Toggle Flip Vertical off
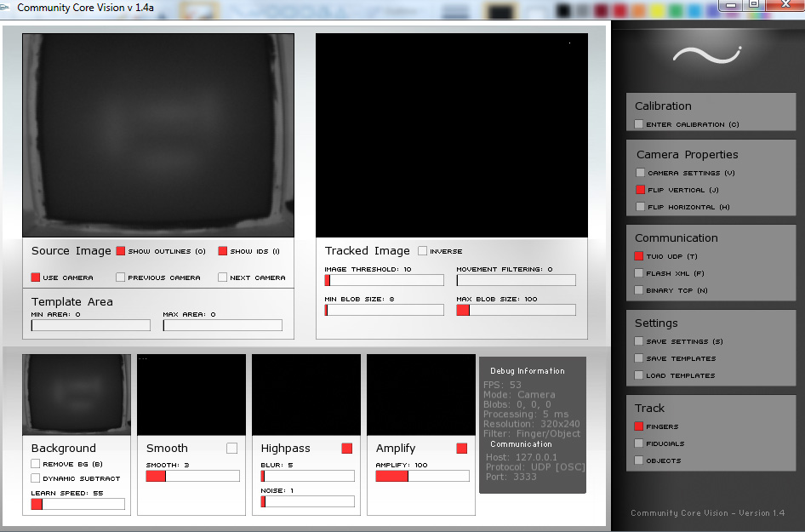 640,190
